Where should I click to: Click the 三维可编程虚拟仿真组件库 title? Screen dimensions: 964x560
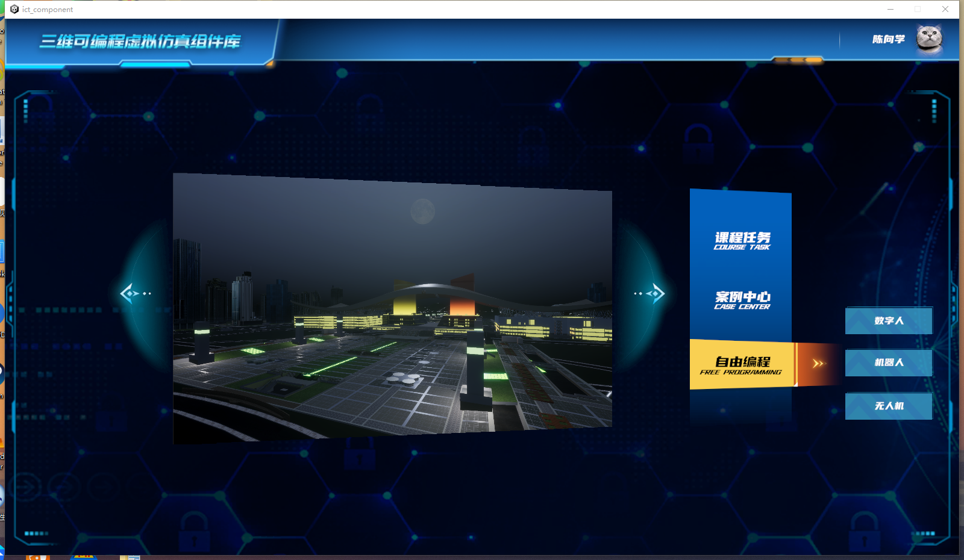(140, 41)
